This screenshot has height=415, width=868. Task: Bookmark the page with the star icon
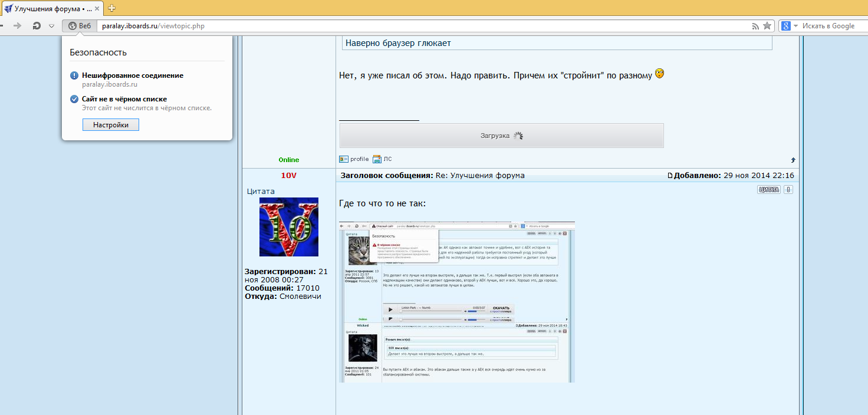point(767,26)
